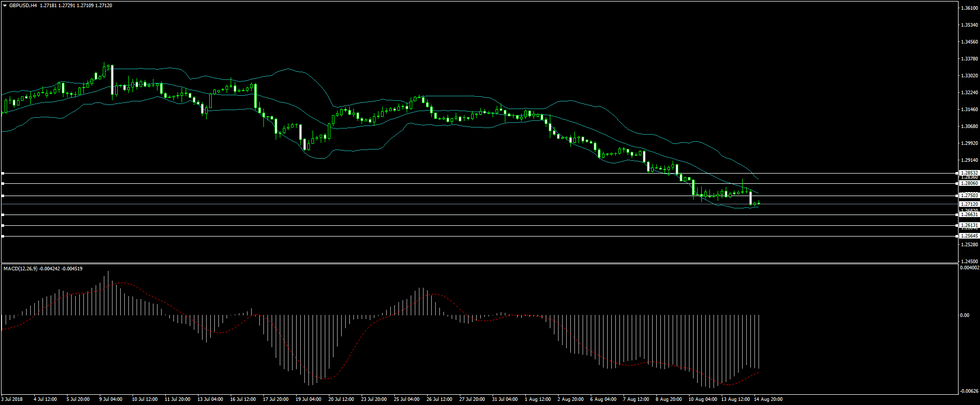Viewport: 980px width, 405px height.
Task: Click the MACD(12,26,9) indicator label
Action: coord(20,269)
